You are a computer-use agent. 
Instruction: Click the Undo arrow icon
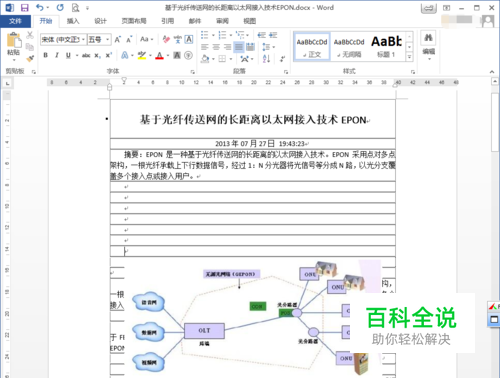tap(40, 8)
